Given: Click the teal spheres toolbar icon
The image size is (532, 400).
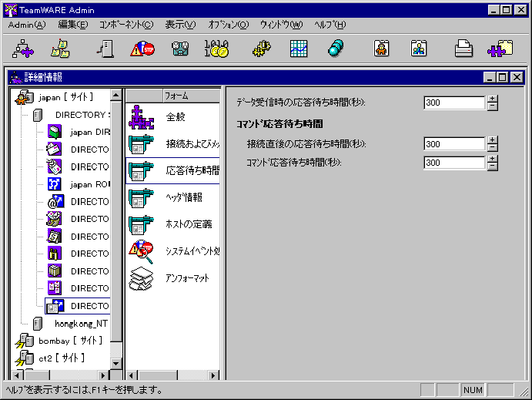Looking at the screenshot, I should click(336, 49).
